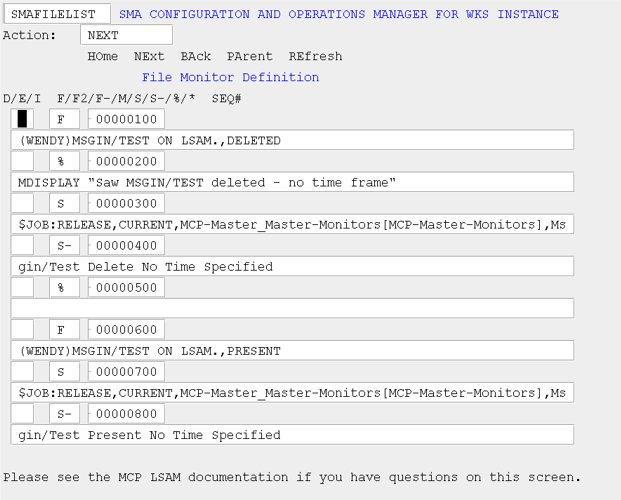This screenshot has height=500, width=621.
Task: Click the S type field on row 00000300
Action: click(64, 203)
